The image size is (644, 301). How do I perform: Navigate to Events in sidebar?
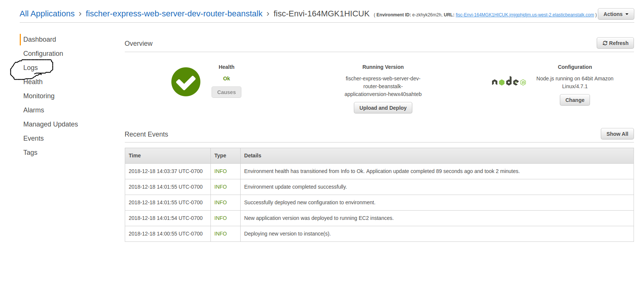34,138
